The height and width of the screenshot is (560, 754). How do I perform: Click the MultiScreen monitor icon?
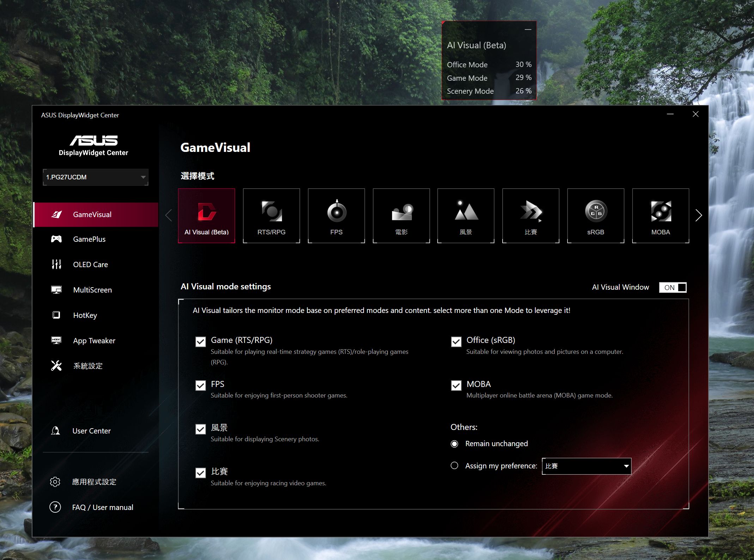[x=56, y=290]
